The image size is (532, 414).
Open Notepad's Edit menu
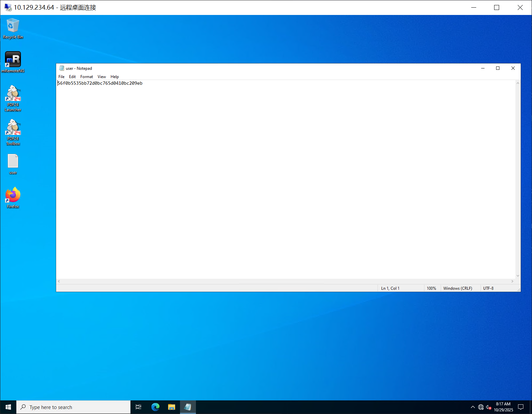click(72, 77)
